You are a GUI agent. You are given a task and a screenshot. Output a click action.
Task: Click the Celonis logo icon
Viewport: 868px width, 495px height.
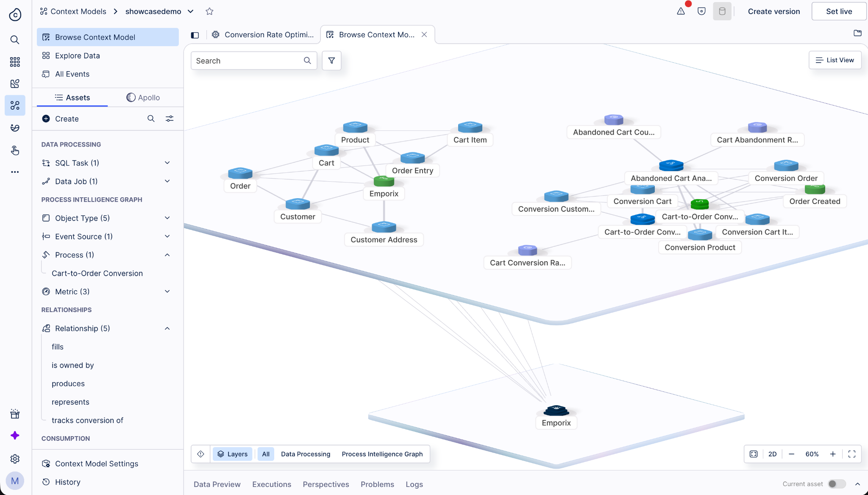[x=15, y=14]
